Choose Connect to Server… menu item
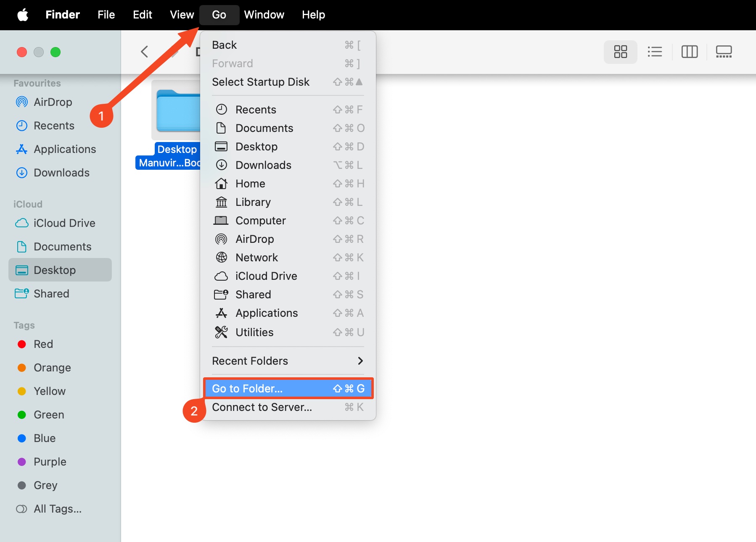 click(288, 407)
